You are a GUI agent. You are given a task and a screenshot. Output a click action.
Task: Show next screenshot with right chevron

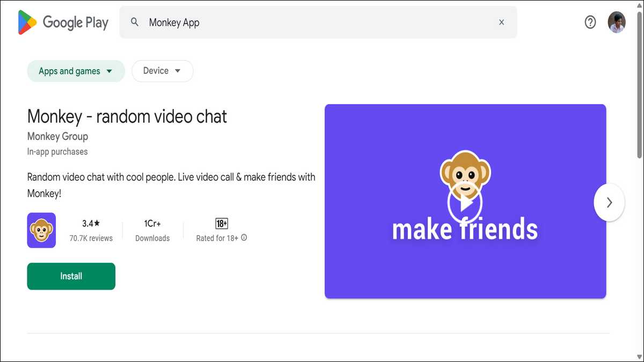pyautogui.click(x=609, y=202)
